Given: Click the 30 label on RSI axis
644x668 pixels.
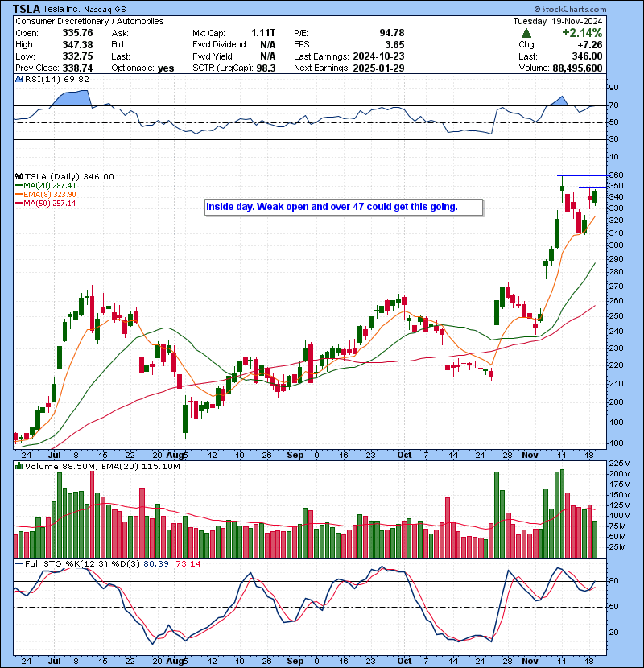Looking at the screenshot, I should click(613, 139).
